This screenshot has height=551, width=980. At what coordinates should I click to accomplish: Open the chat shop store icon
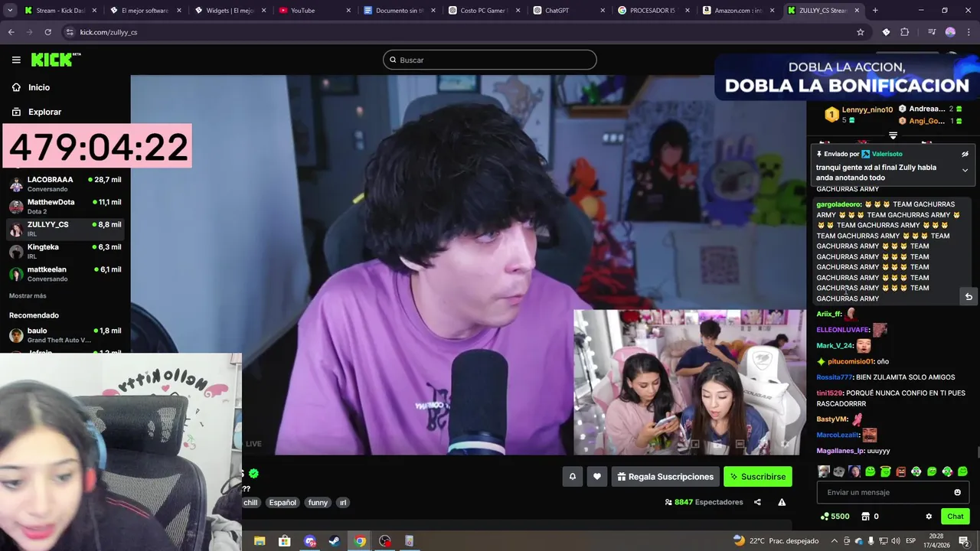(865, 517)
